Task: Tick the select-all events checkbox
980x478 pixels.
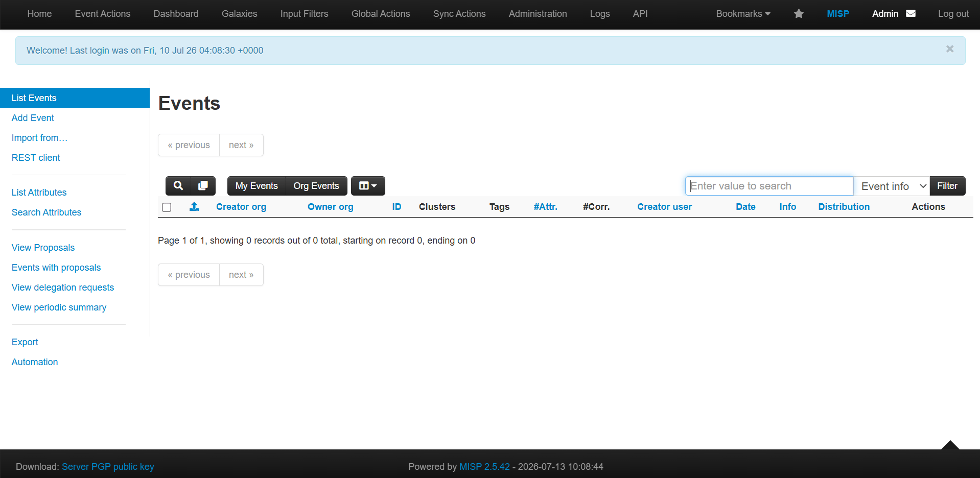Action: coord(167,207)
